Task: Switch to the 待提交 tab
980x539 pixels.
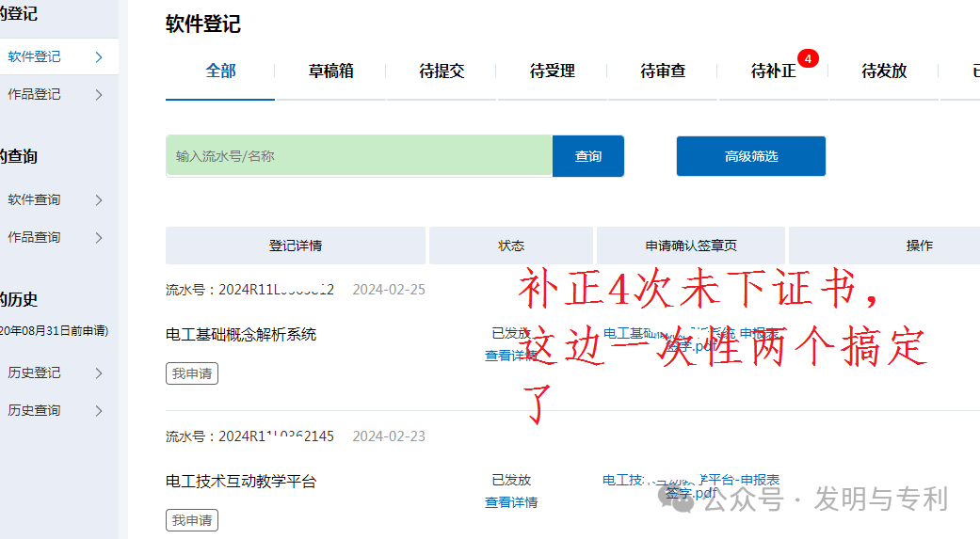Action: [442, 71]
